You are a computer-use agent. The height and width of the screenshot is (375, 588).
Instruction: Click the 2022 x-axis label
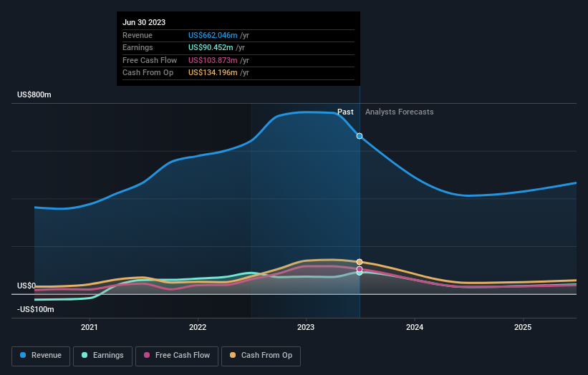coord(198,328)
